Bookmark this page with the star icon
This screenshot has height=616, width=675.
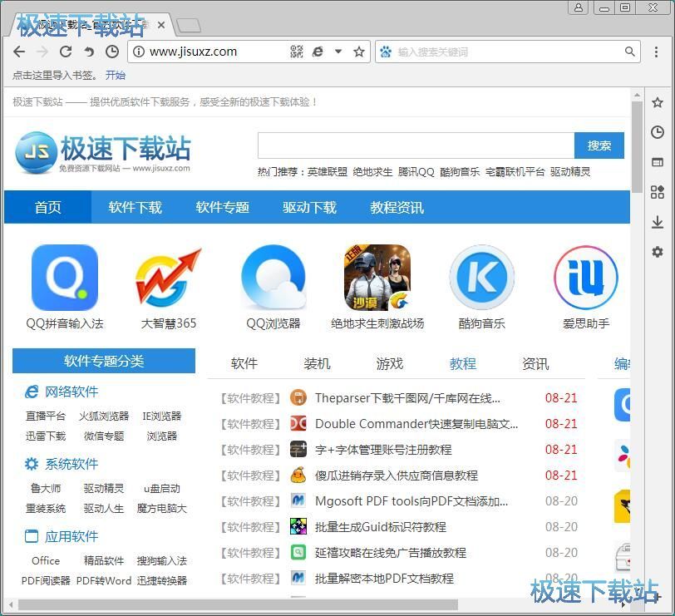coord(358,52)
